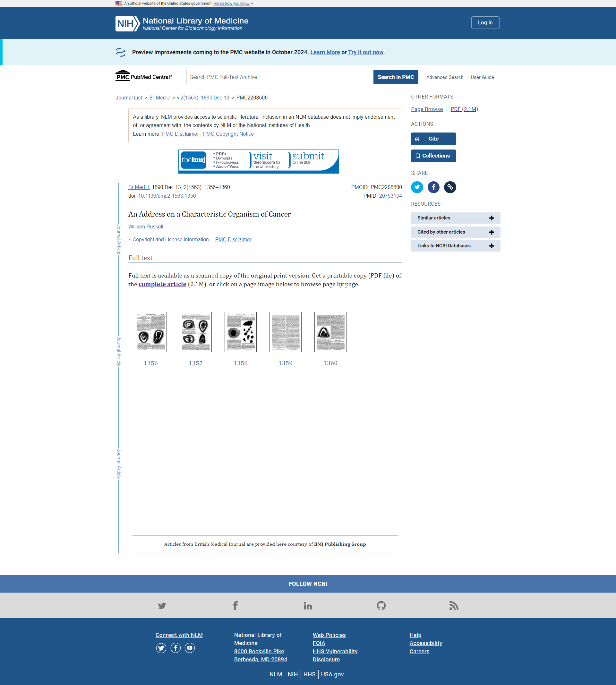Open page 1356 thumbnail
The width and height of the screenshot is (616, 685).
tap(150, 332)
